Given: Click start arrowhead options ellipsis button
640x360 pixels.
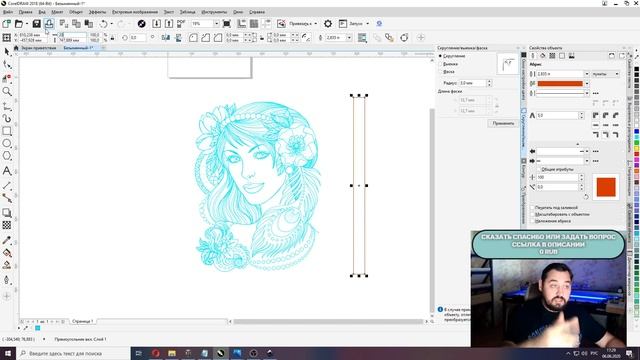Looking at the screenshot, I should [596, 151].
